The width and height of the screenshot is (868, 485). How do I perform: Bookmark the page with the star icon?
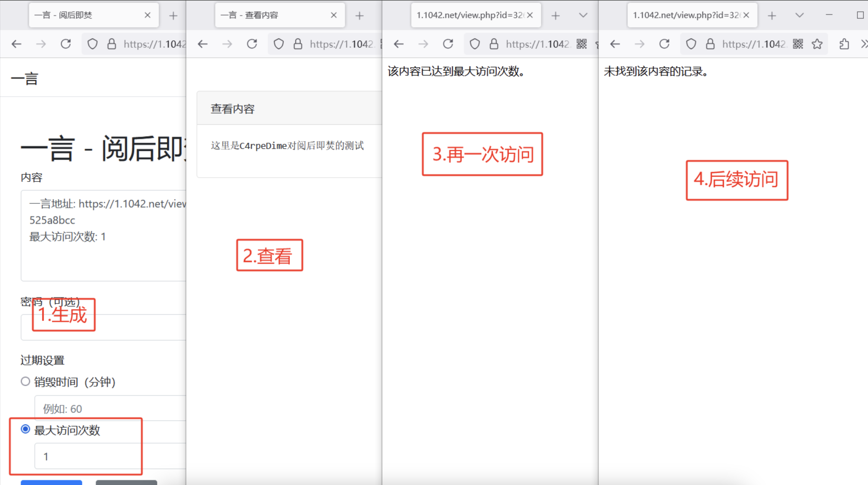pos(817,44)
